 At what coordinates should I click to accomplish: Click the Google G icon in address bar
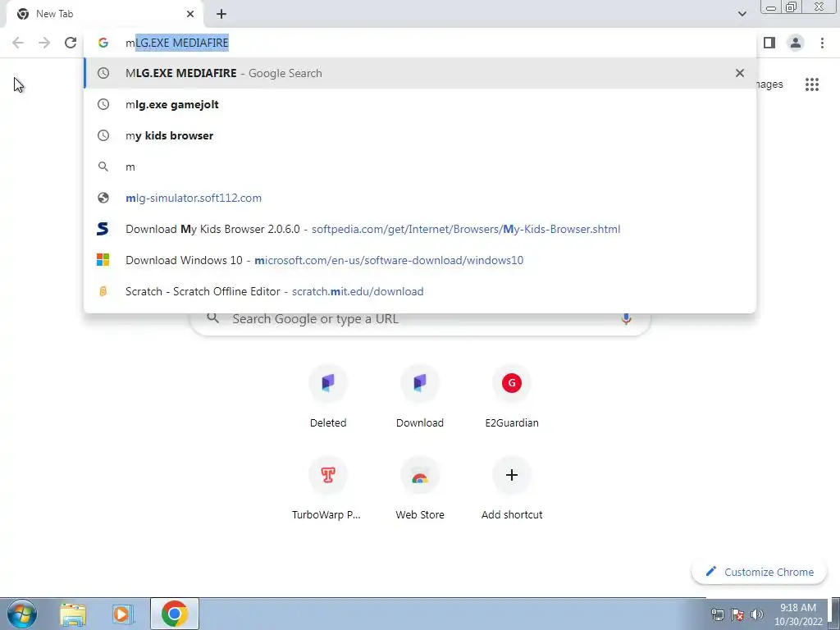coord(103,43)
